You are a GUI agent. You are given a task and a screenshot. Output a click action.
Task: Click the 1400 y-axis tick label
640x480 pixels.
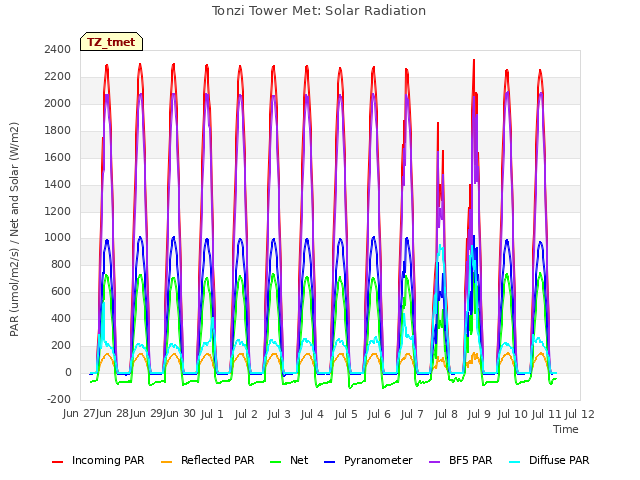[x=58, y=184]
